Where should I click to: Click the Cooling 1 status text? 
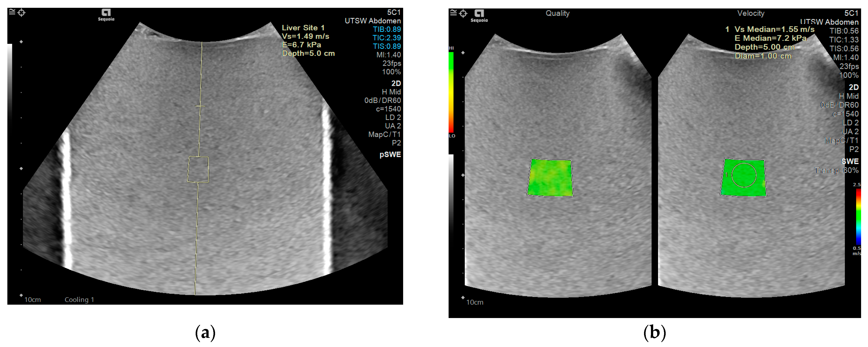pyautogui.click(x=79, y=300)
